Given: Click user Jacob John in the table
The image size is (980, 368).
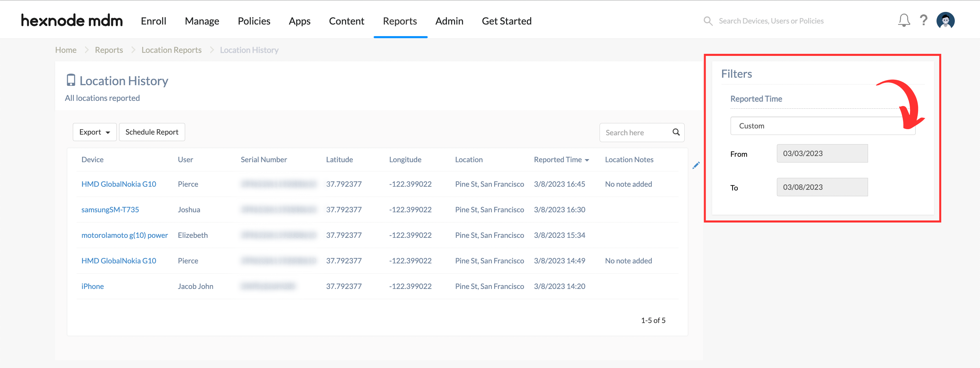Looking at the screenshot, I should [x=196, y=286].
